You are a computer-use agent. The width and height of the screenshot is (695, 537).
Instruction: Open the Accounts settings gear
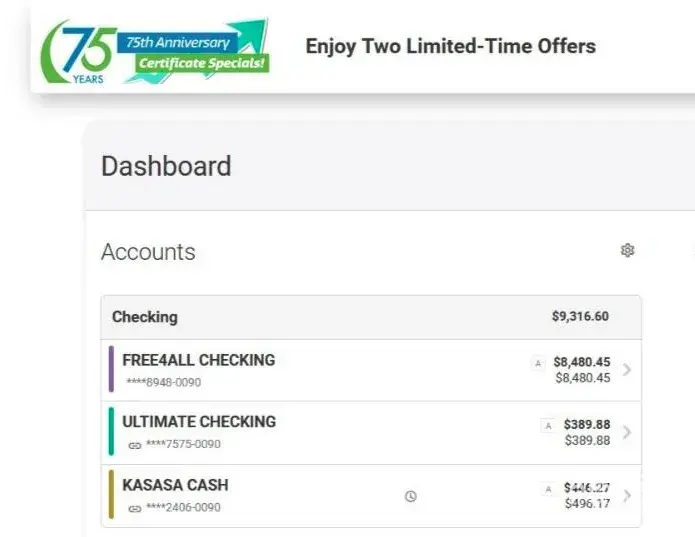coord(628,250)
